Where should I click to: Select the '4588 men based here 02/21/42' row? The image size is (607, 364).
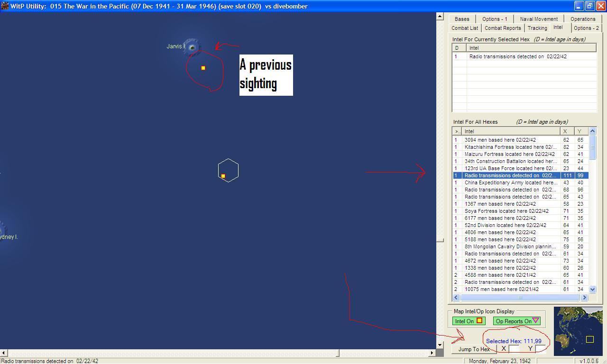[520, 275]
